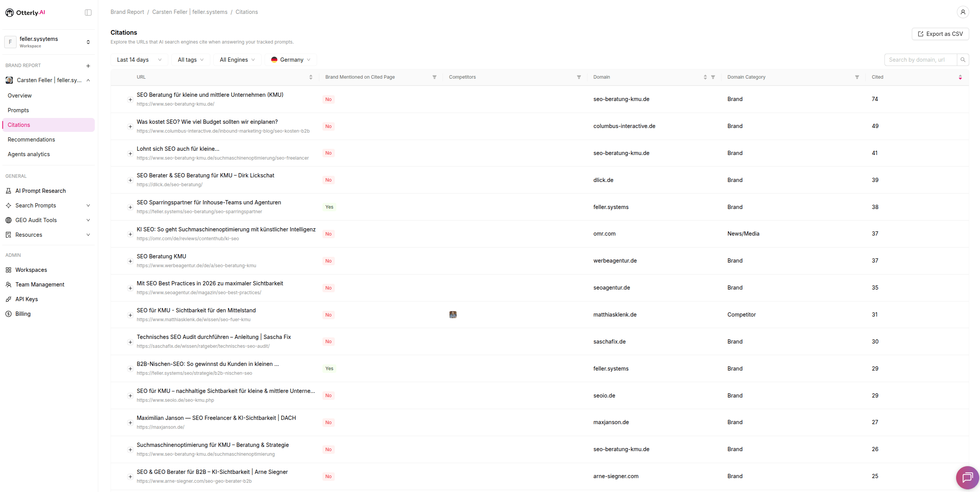The height and width of the screenshot is (492, 980).
Task: Expand the Resources menu
Action: click(x=88, y=235)
